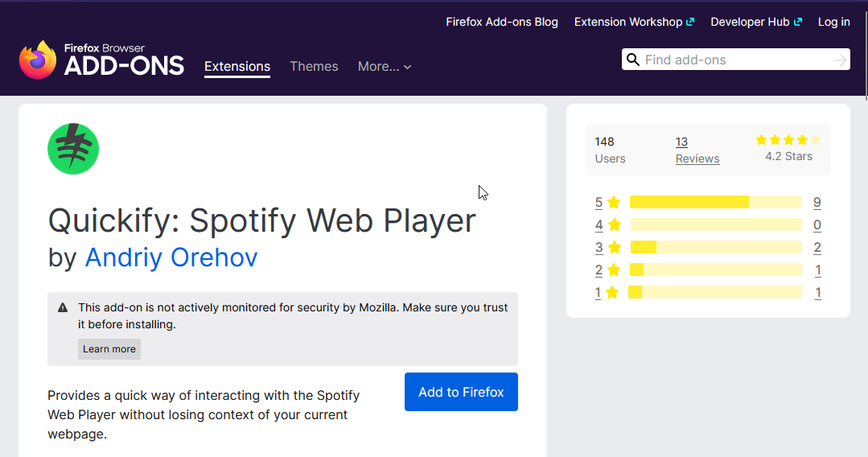Click the 1-star rating bar
This screenshot has width=868, height=457.
(x=714, y=293)
